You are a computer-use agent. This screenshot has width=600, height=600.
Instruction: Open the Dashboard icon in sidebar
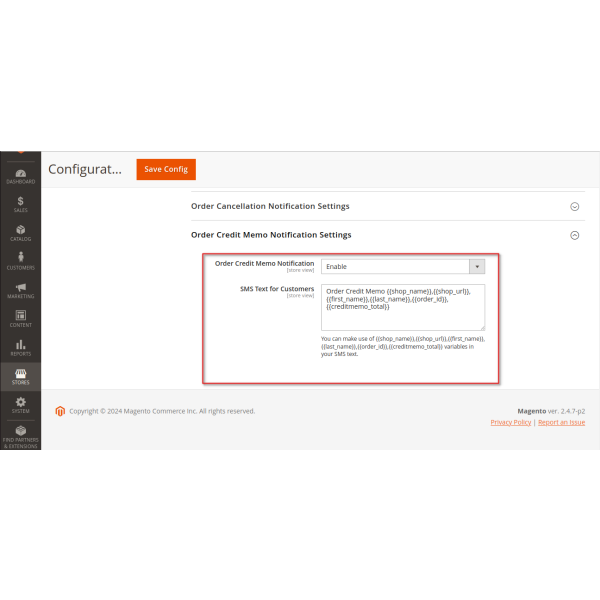(20, 174)
